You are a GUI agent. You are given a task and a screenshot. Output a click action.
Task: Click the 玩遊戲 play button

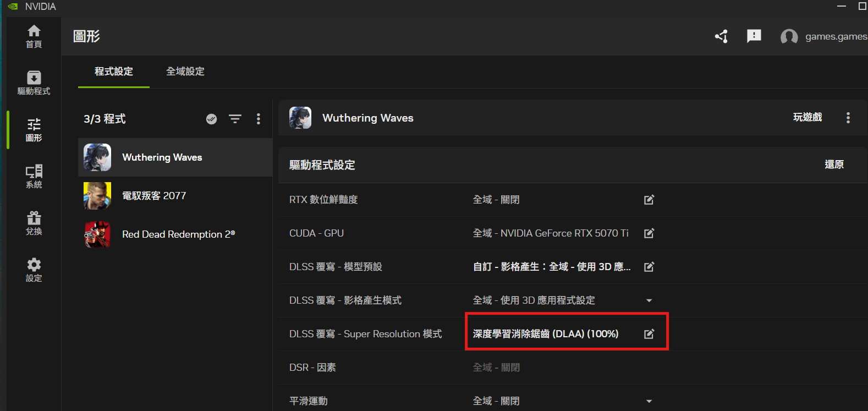pyautogui.click(x=807, y=117)
